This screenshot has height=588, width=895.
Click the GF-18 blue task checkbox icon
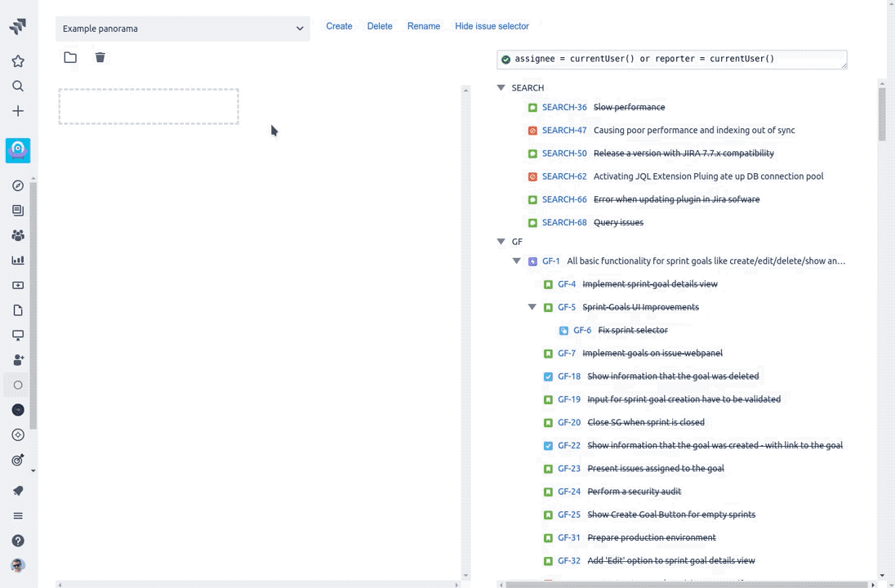coord(548,376)
